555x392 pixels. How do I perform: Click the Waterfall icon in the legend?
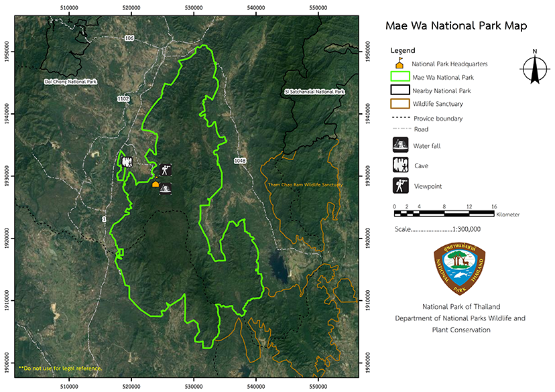(x=399, y=144)
